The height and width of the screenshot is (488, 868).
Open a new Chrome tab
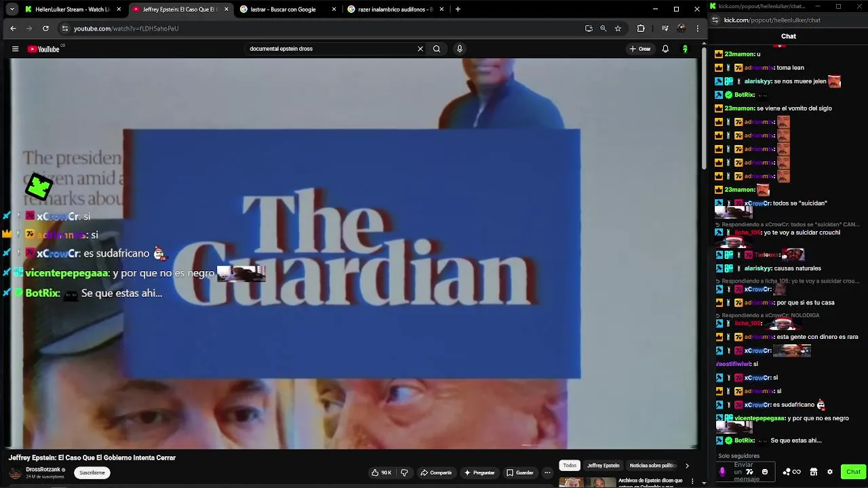(x=458, y=9)
